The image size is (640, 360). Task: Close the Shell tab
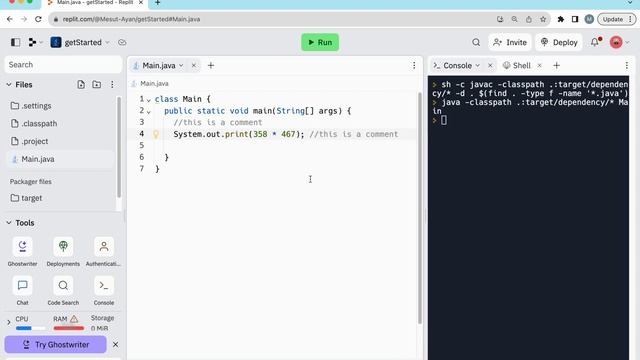click(540, 65)
